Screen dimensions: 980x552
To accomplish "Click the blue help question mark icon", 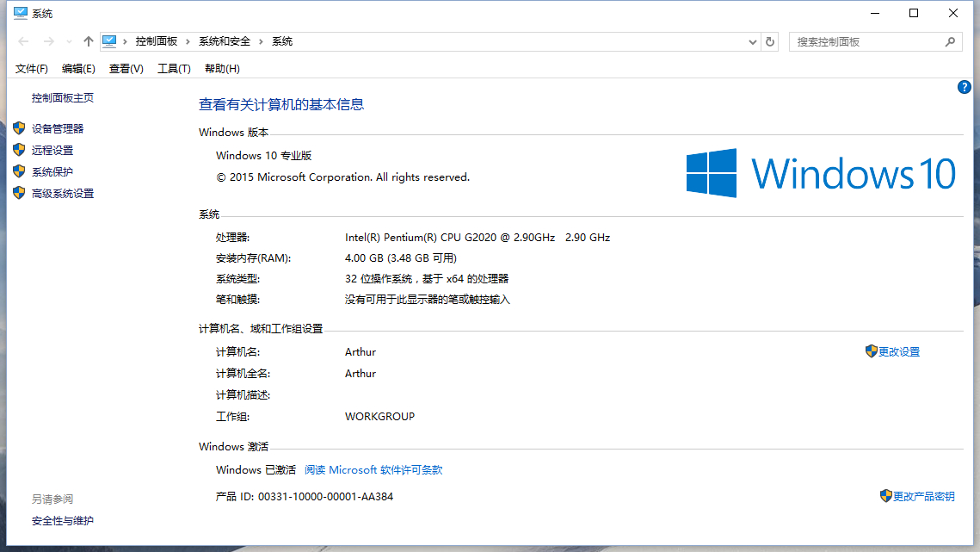I will click(x=964, y=87).
